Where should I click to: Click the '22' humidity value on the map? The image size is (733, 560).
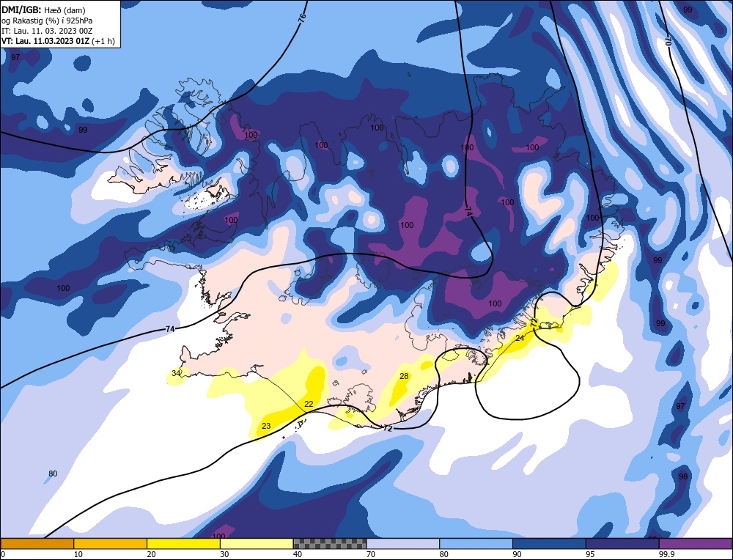(309, 404)
